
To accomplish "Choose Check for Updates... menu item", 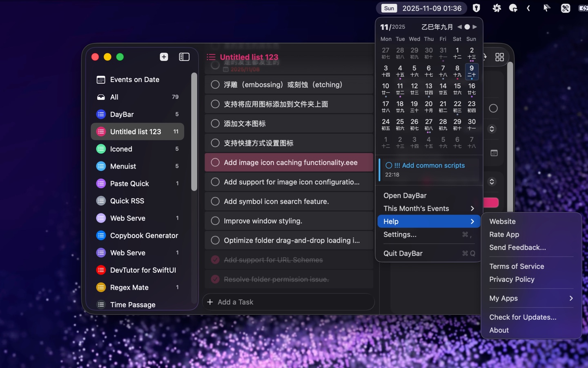I will (x=522, y=317).
